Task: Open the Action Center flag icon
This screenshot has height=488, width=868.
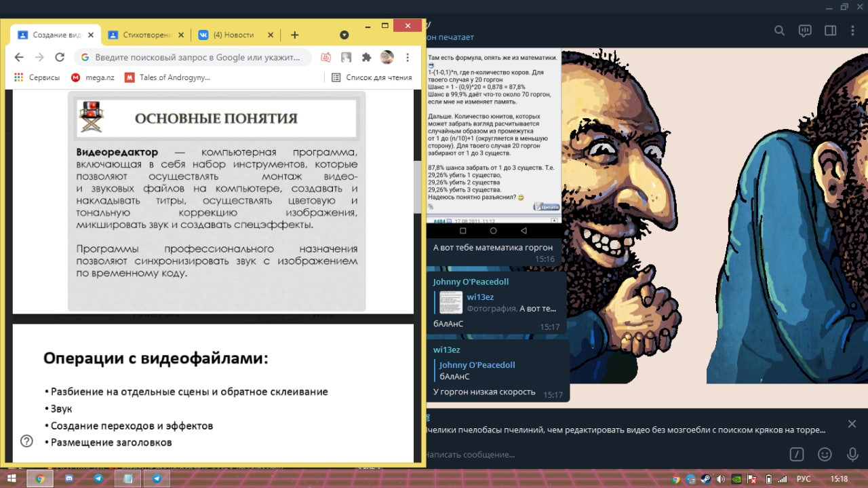Action: point(753,478)
